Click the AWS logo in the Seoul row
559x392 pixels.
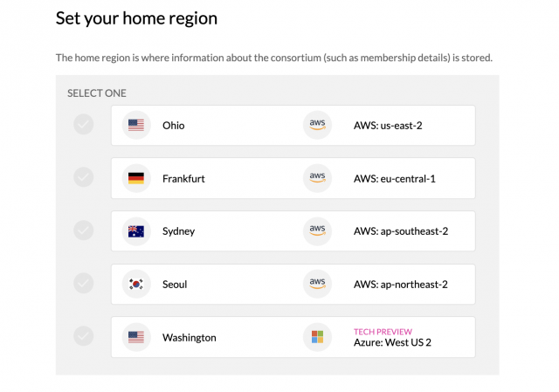pos(317,284)
